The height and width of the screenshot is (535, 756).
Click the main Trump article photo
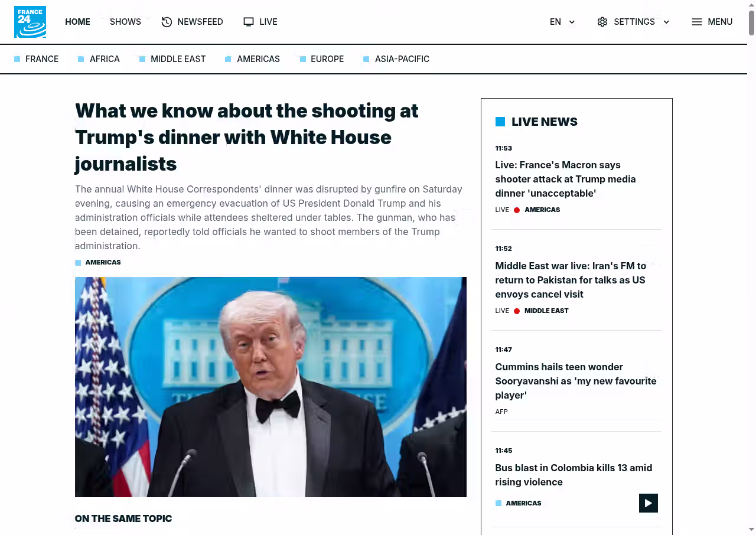coord(271,387)
